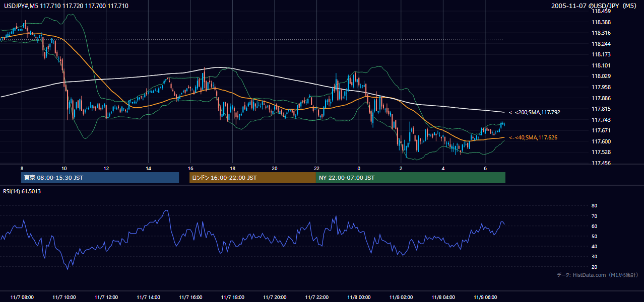644x302 pixels.
Task: Click the 11/7 22:00 time axis label
Action: pos(316,297)
